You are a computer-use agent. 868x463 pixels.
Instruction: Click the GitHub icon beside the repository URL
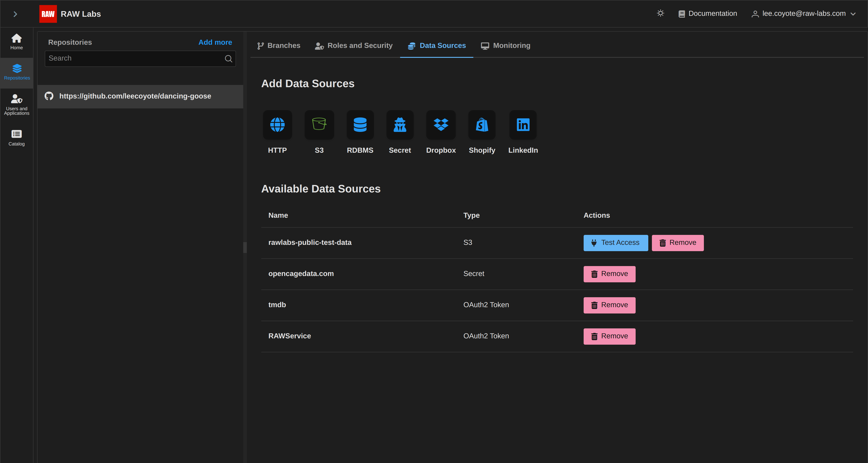pyautogui.click(x=49, y=96)
